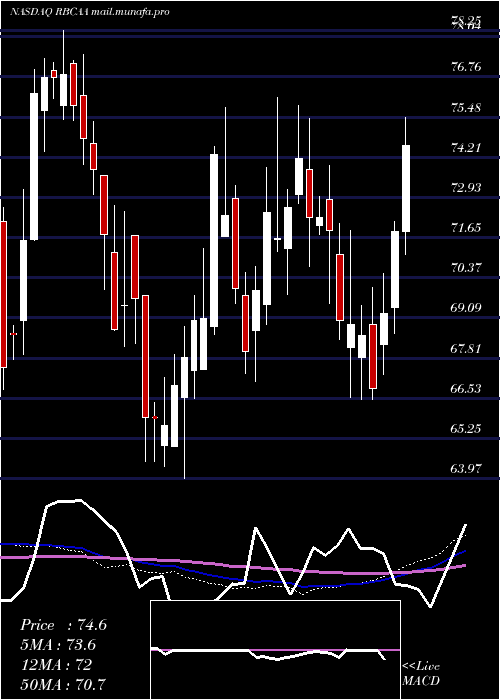
Task: Click the 76.76 price axis label
Action: pyautogui.click(x=467, y=67)
